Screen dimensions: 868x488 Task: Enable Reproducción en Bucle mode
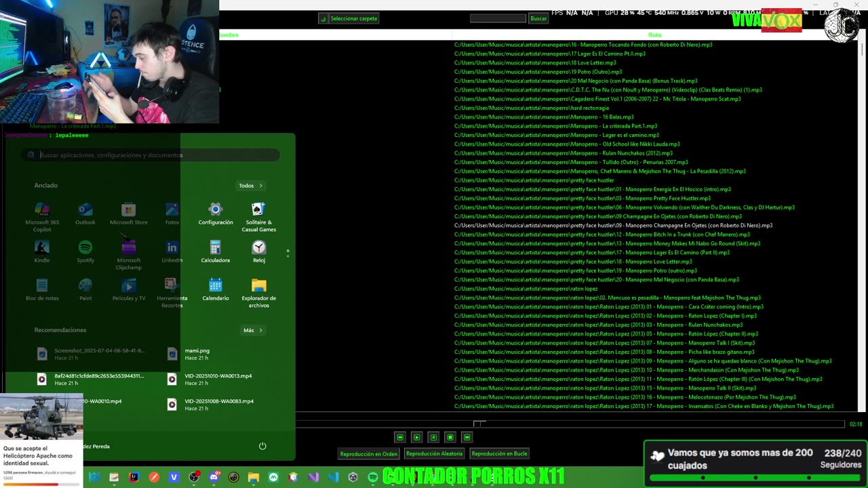click(499, 453)
